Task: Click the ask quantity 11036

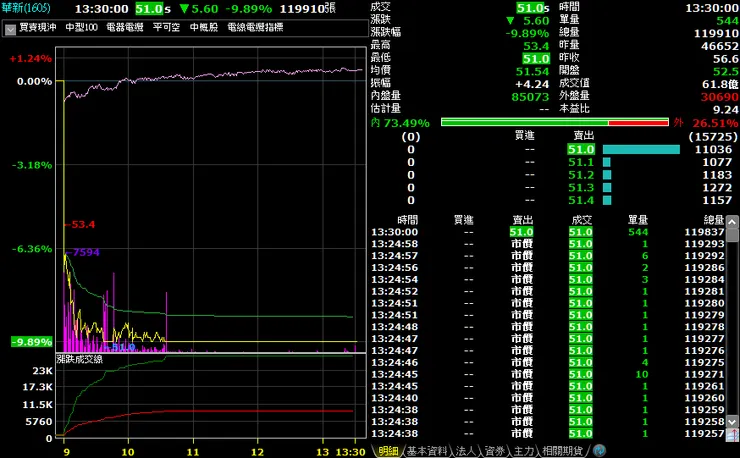Action: pyautogui.click(x=713, y=150)
